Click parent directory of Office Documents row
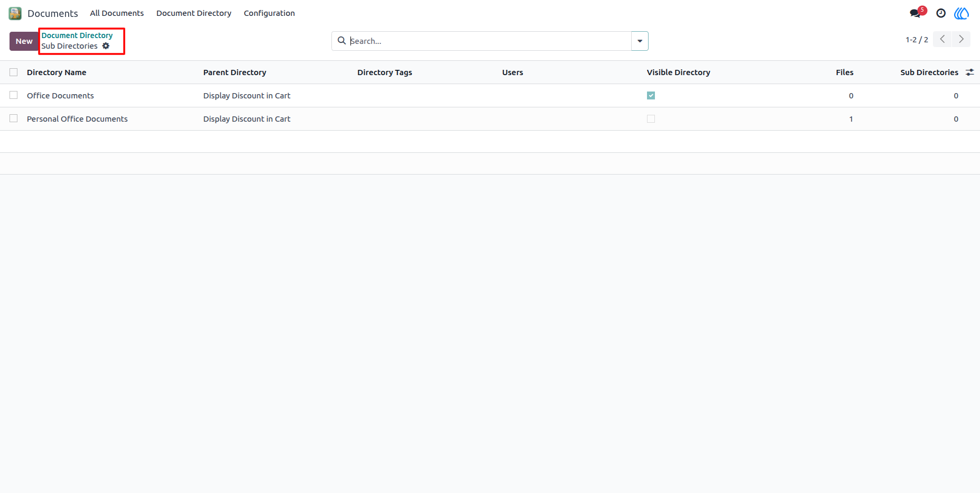 pyautogui.click(x=247, y=96)
